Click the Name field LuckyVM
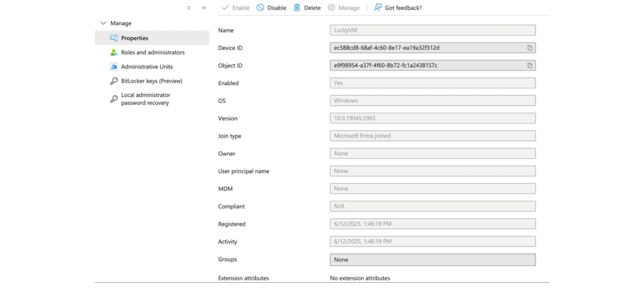This screenshot has width=644, height=288. point(433,30)
